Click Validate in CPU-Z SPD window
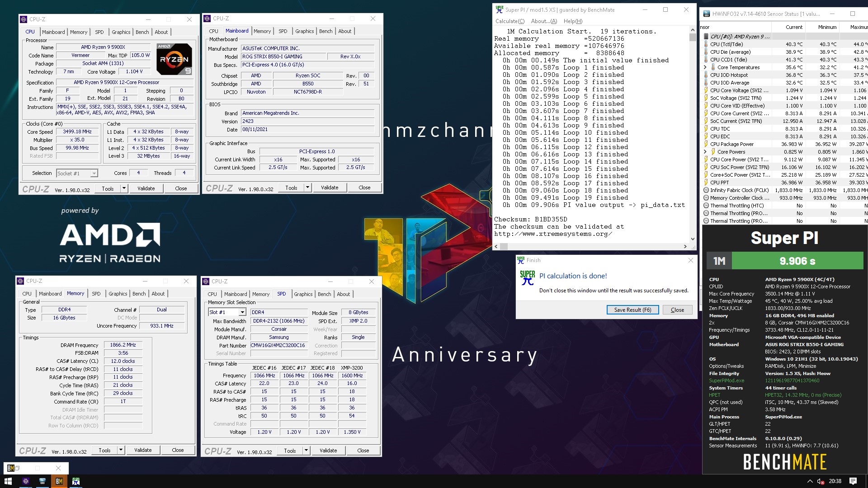 [328, 450]
